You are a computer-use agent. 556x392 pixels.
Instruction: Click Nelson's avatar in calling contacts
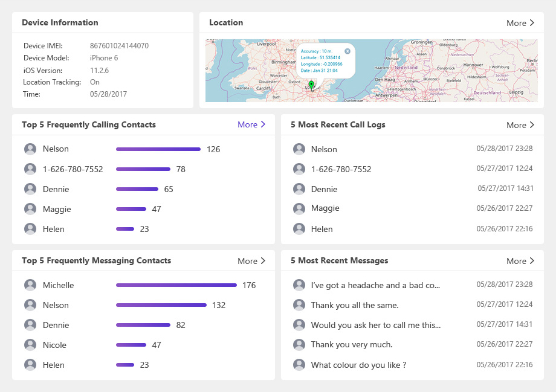pyautogui.click(x=30, y=149)
